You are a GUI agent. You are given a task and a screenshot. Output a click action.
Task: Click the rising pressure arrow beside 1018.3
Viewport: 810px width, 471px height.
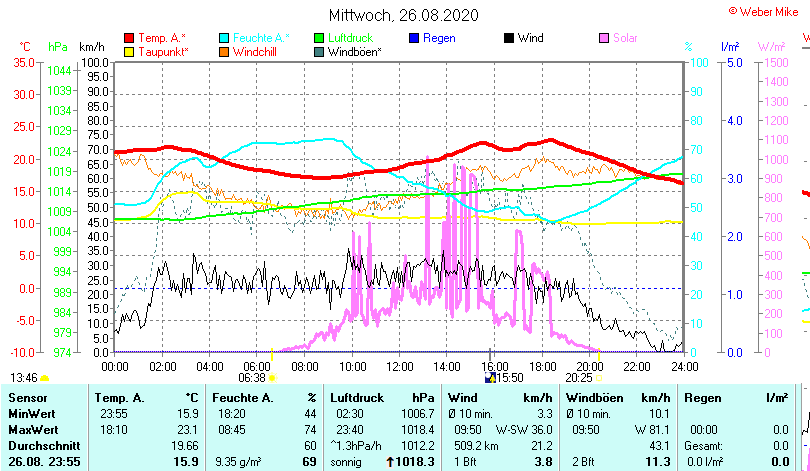[x=391, y=462]
